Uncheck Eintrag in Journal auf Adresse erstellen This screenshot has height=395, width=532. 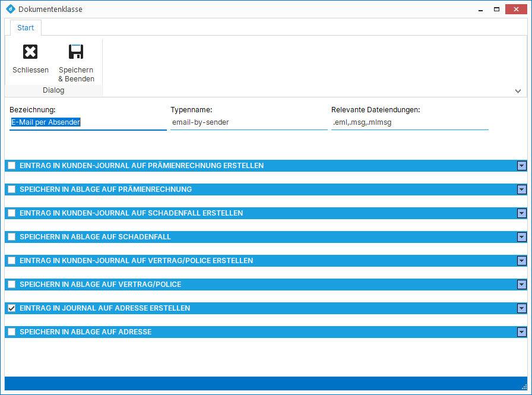click(x=11, y=308)
